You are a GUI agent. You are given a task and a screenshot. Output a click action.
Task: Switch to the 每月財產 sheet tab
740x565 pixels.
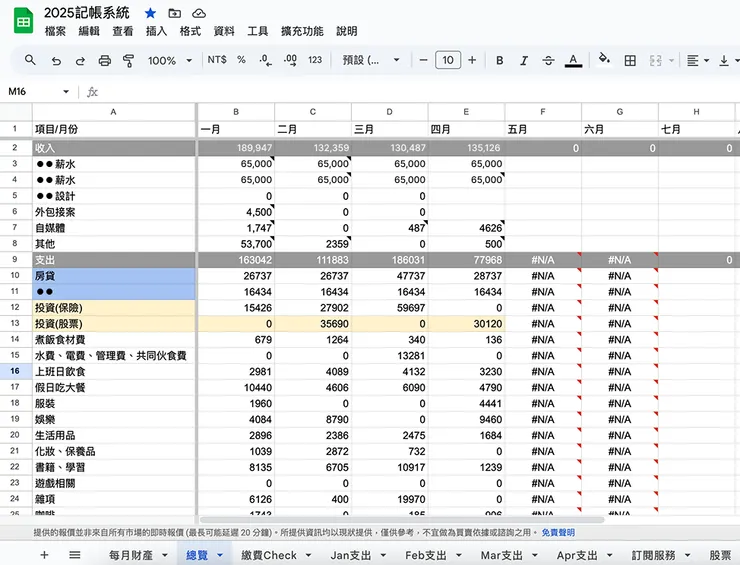pos(131,555)
